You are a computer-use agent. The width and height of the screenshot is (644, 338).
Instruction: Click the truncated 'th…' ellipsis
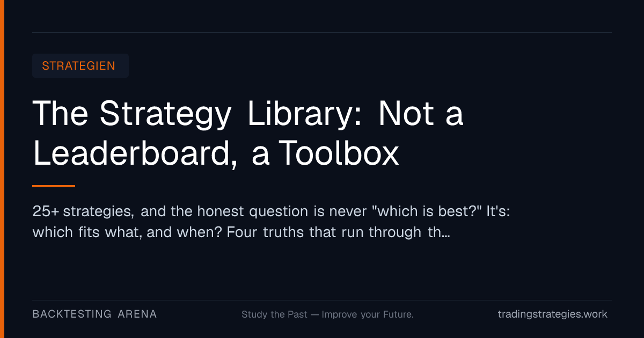coord(438,233)
